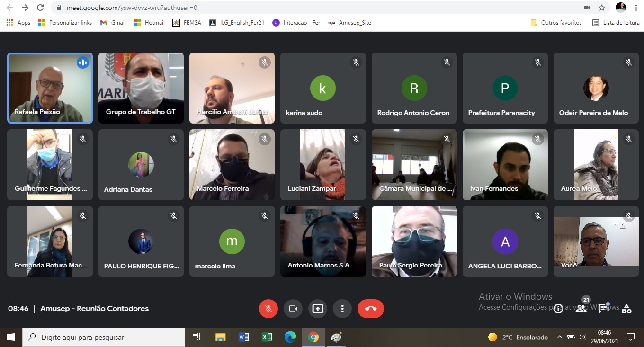Select the Câmara Municipal video tile
This screenshot has height=347, width=644.
pos(414,165)
